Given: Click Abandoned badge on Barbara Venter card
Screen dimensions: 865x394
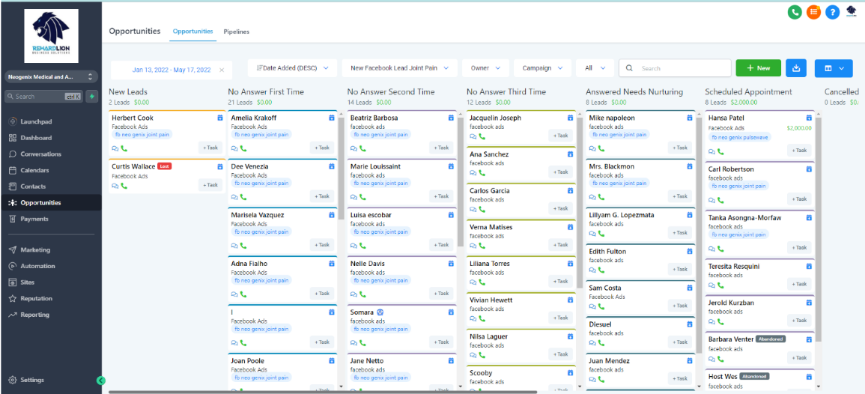Looking at the screenshot, I should click(x=771, y=339).
